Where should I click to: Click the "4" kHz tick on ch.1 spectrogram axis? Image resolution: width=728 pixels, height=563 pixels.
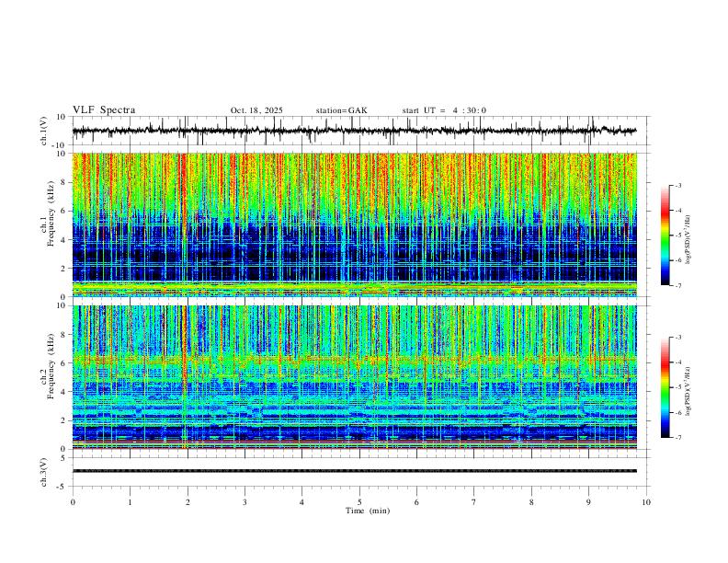click(63, 240)
